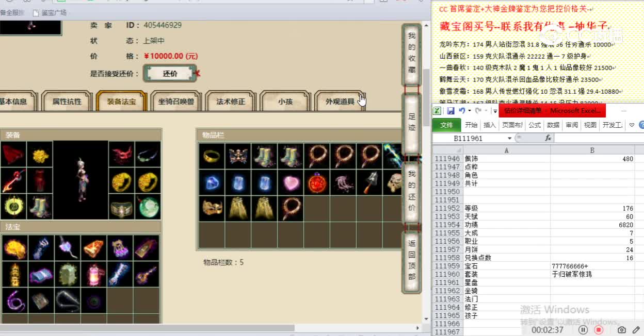
Task: Click the Excel formula bar input
Action: point(599,138)
